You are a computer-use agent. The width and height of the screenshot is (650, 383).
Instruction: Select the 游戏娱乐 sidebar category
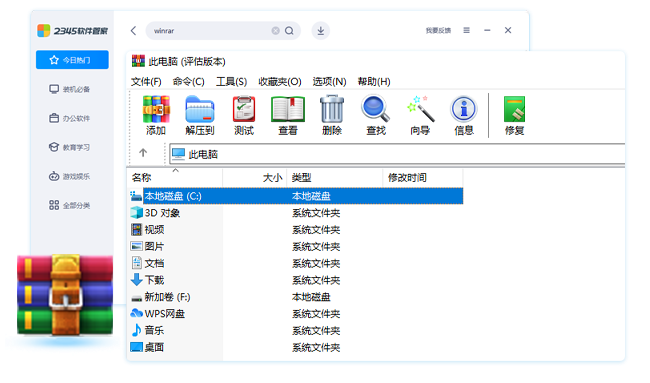click(x=70, y=176)
